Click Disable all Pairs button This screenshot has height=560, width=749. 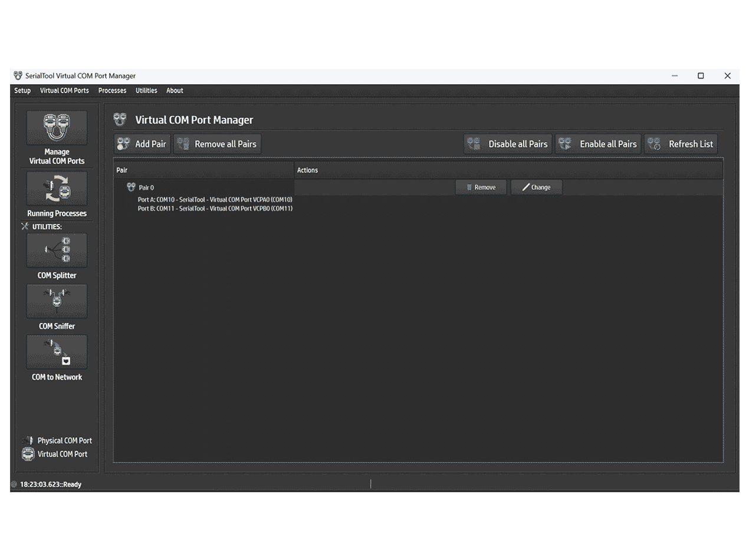tap(508, 144)
